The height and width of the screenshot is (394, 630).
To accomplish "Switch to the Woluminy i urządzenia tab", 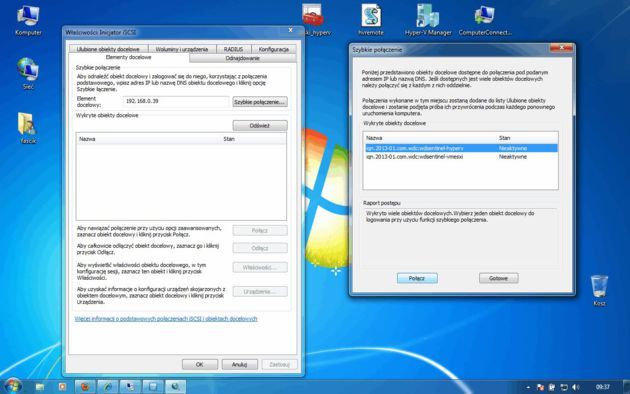I will [x=182, y=49].
